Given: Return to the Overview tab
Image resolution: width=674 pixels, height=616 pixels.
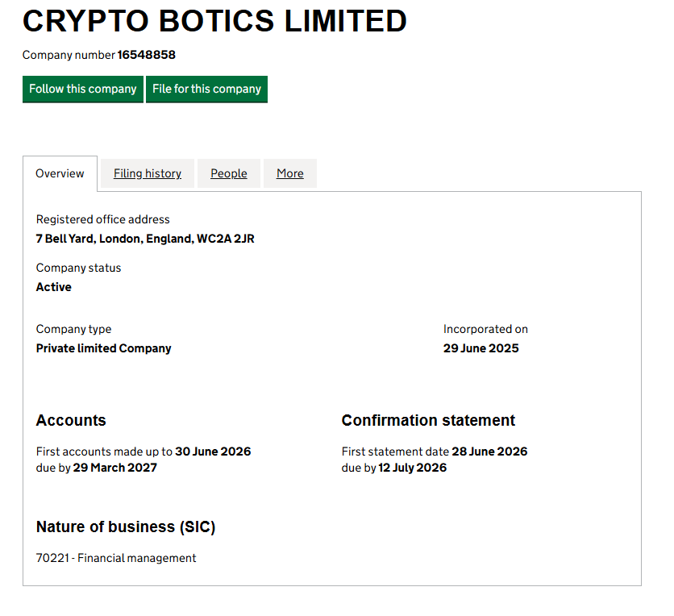Looking at the screenshot, I should [60, 173].
